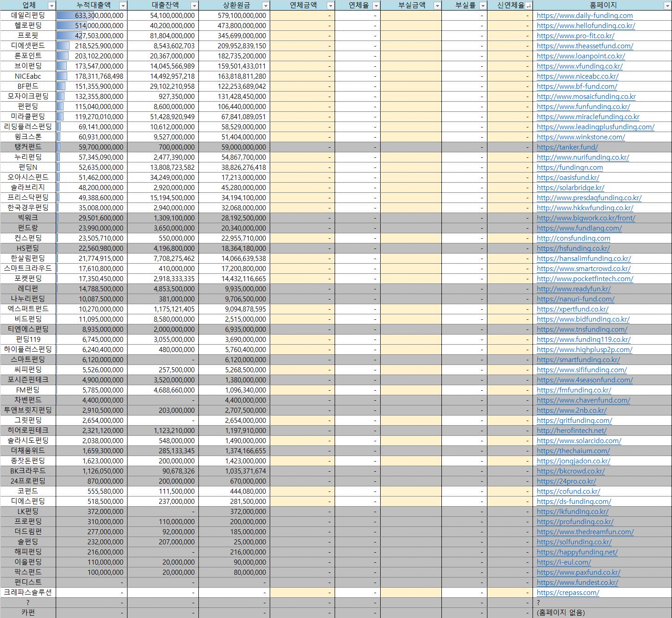The image size is (672, 618).
Task: Open the sorted 신연체율 column filter dropdown
Action: pyautogui.click(x=528, y=6)
